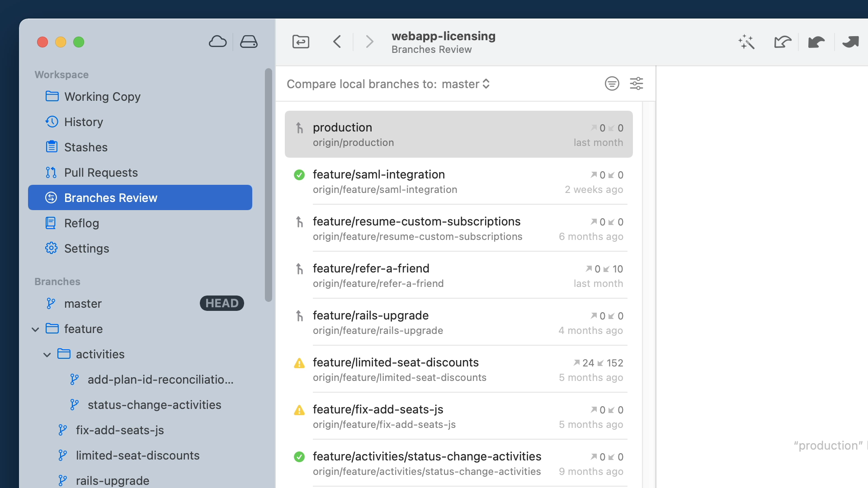This screenshot has height=488, width=868.
Task: Open the quick-open repository icon
Action: pyautogui.click(x=301, y=42)
